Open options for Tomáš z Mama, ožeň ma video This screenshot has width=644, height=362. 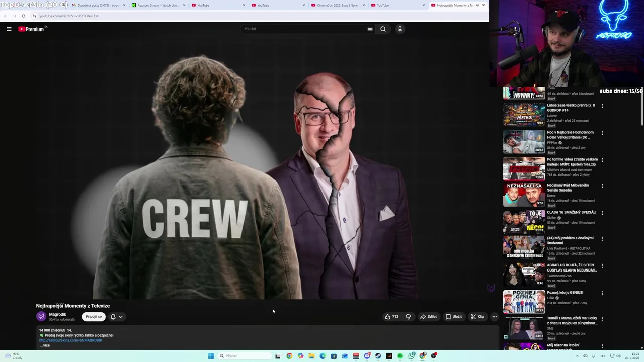tap(602, 318)
